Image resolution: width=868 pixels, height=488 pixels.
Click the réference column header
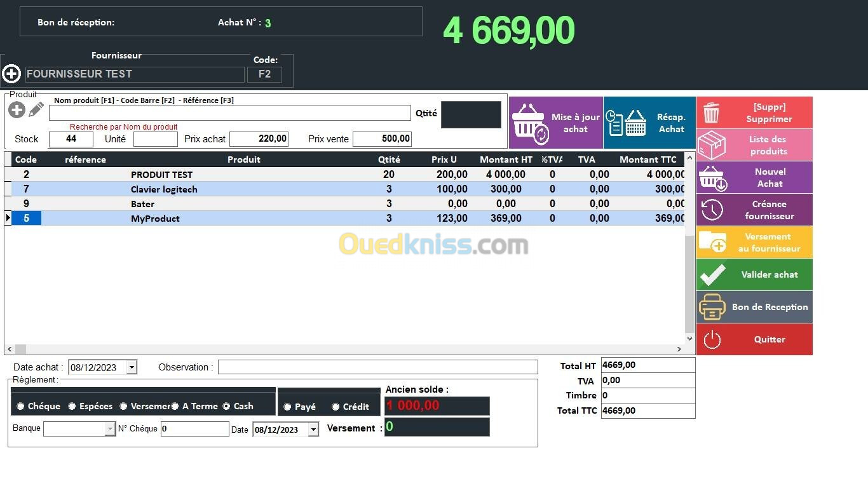(x=85, y=159)
